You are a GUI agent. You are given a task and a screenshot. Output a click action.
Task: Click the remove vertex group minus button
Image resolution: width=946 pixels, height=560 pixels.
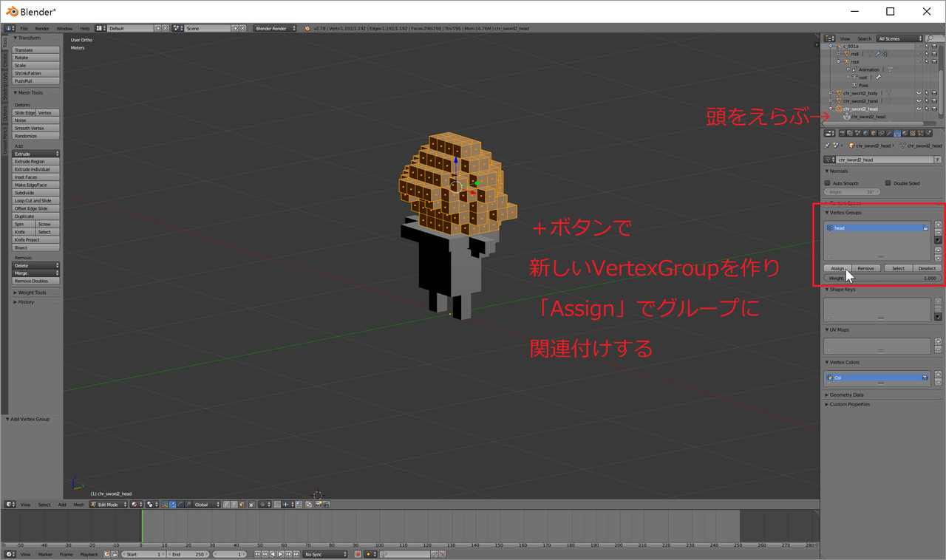[x=939, y=232]
